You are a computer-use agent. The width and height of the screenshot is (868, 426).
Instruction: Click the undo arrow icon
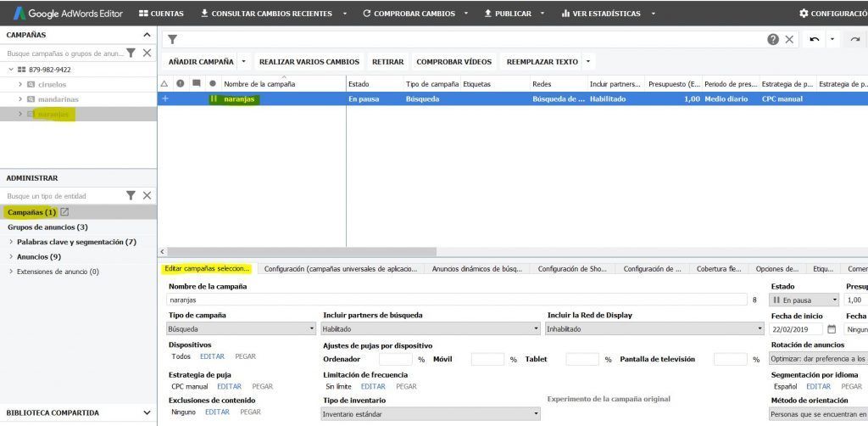815,39
